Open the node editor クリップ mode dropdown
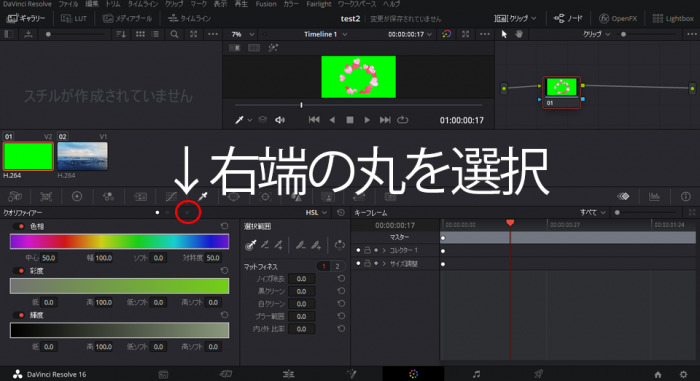The height and width of the screenshot is (381, 700). click(596, 34)
